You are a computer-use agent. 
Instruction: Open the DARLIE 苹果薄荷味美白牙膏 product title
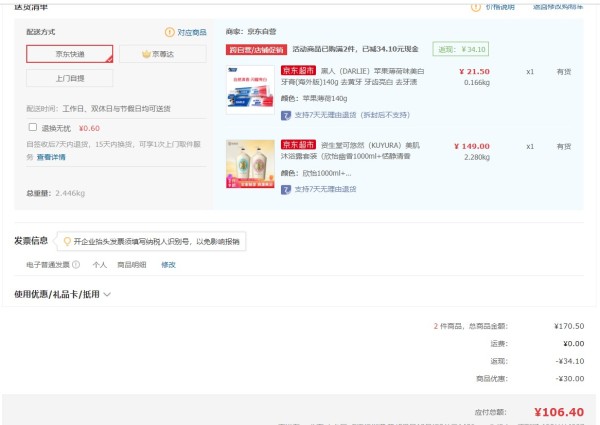coord(352,77)
